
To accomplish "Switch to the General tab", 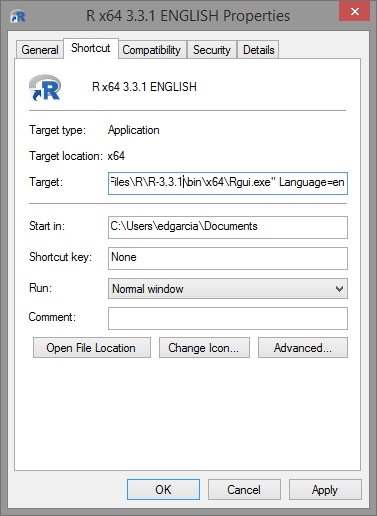I will (40, 50).
